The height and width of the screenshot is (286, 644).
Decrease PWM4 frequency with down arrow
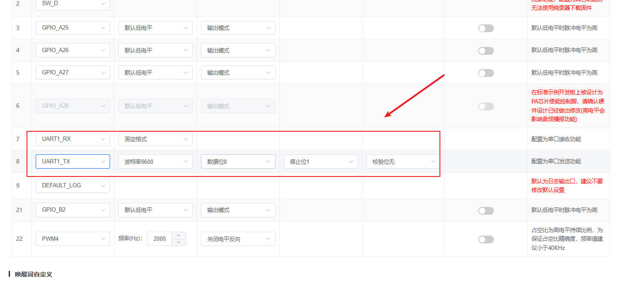click(x=179, y=242)
